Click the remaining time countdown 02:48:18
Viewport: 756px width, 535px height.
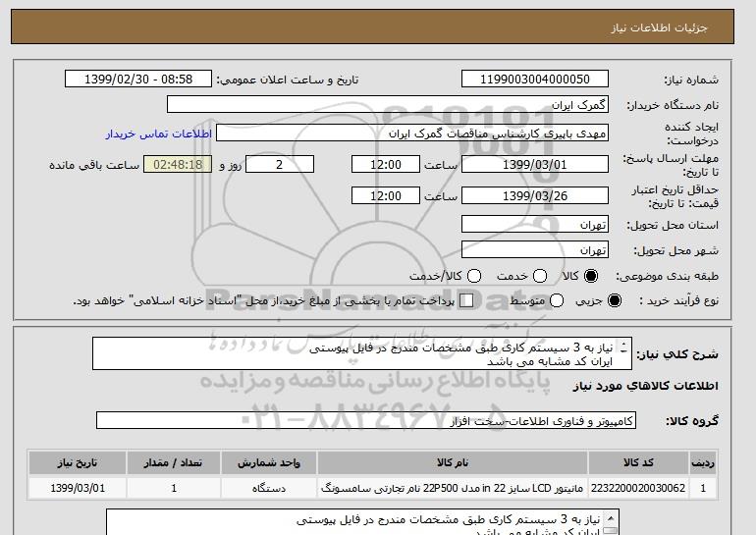pos(178,164)
